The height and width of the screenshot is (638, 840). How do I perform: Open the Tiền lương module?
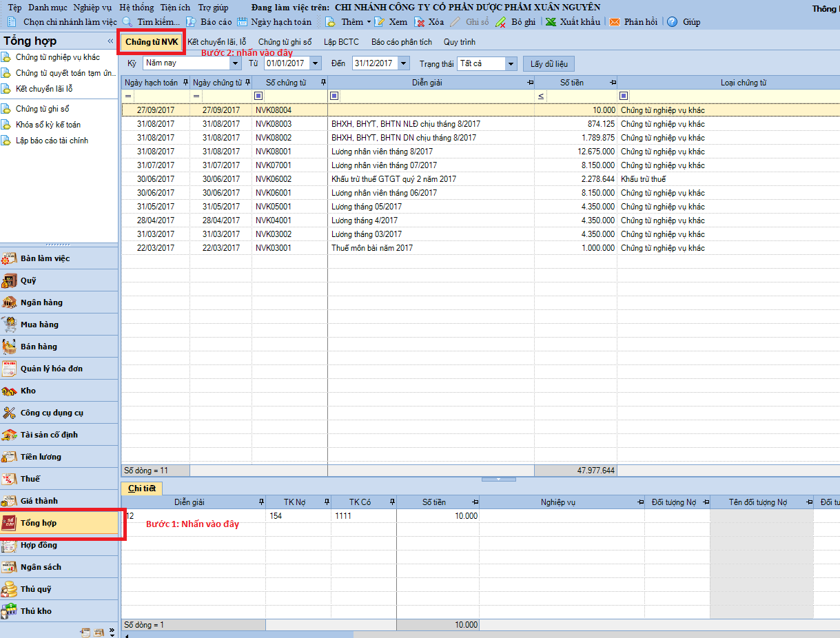(59, 457)
